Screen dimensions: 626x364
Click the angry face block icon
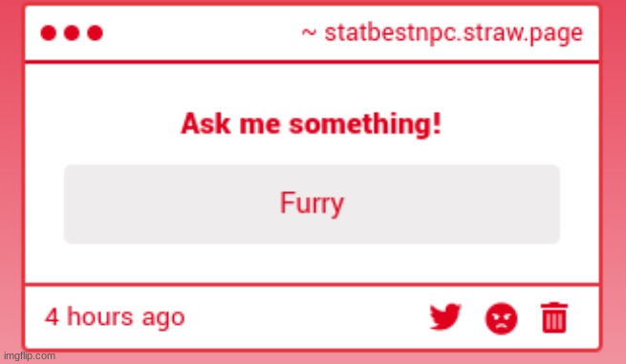point(501,318)
